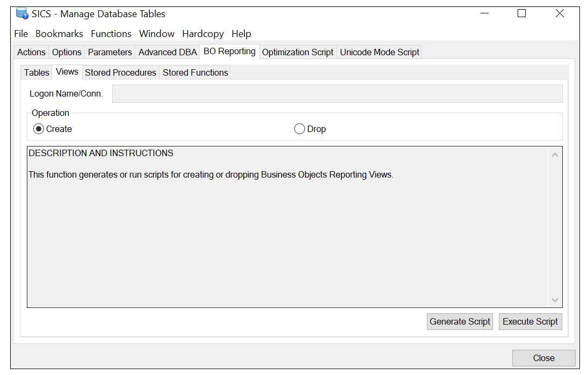Click the scrollbar down arrow in the description pane
588x375 pixels.
[556, 300]
